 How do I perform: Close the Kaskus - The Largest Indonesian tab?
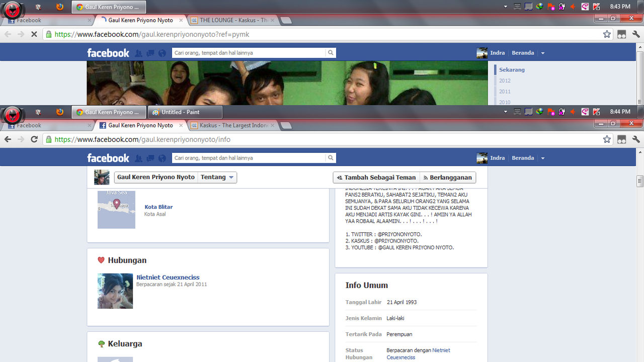273,125
